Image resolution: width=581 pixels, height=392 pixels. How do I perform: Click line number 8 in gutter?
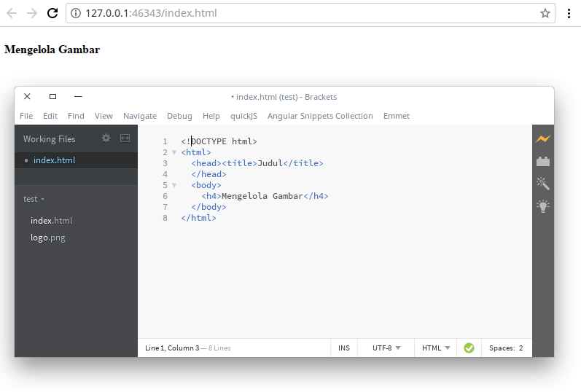165,218
